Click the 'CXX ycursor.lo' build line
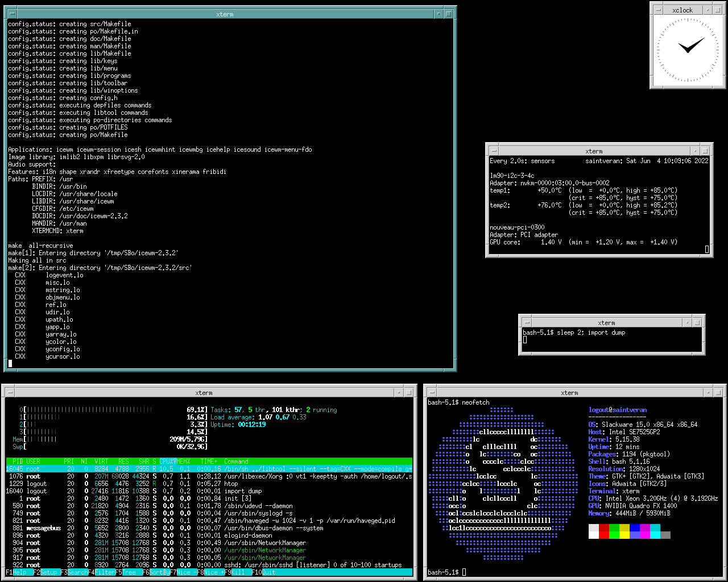 pyautogui.click(x=47, y=356)
